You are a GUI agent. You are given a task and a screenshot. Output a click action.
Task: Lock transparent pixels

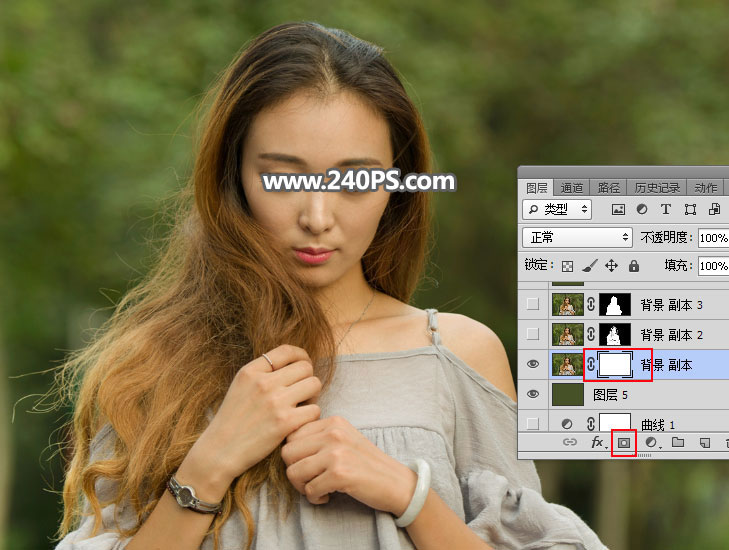[567, 266]
